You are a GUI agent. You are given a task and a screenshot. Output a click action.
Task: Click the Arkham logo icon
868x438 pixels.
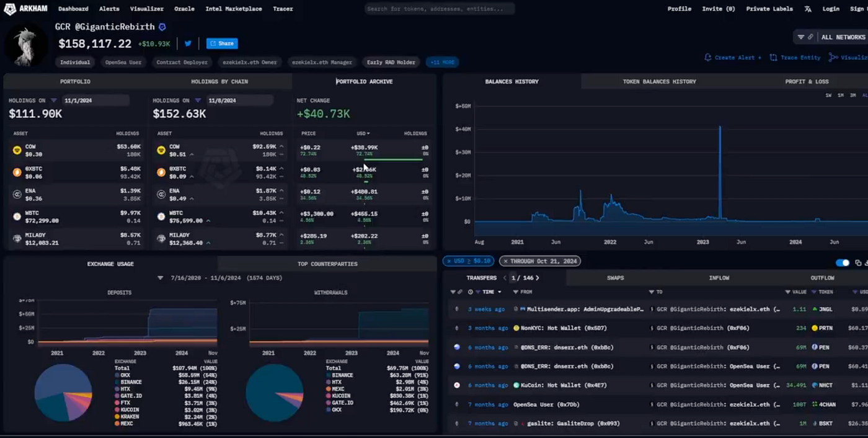click(9, 9)
